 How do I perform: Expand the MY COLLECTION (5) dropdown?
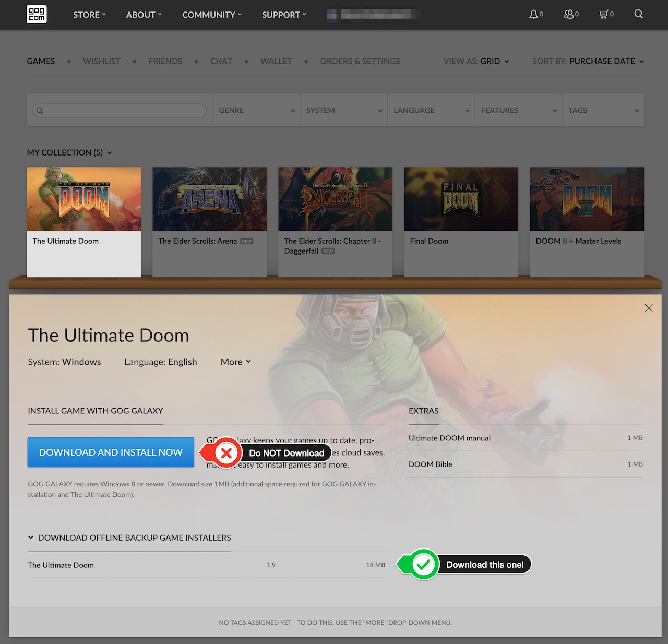[x=69, y=152]
